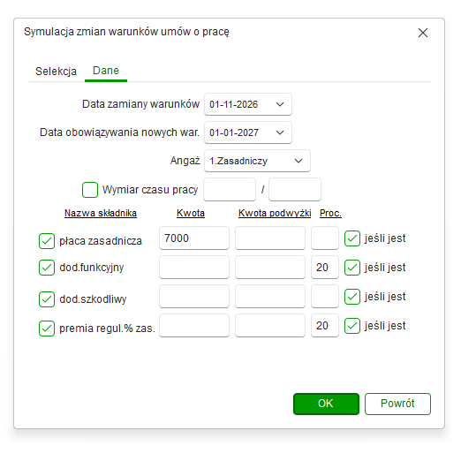Toggle jeśli jest for dod.funkcyjny
The width and height of the screenshot is (476, 461).
click(352, 268)
